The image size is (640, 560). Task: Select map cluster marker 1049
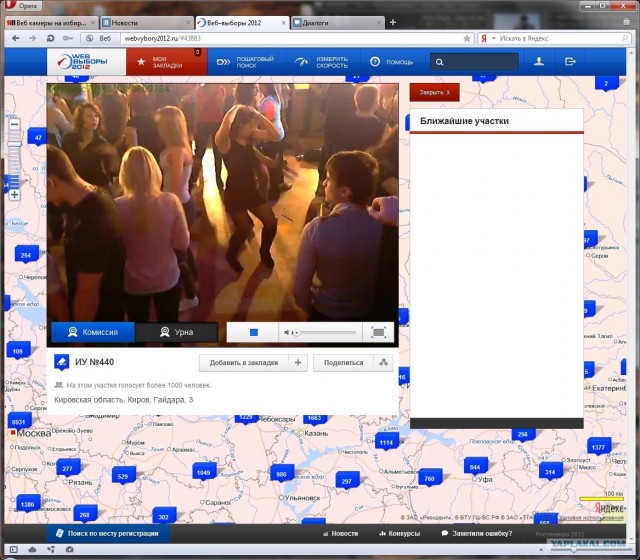203,472
